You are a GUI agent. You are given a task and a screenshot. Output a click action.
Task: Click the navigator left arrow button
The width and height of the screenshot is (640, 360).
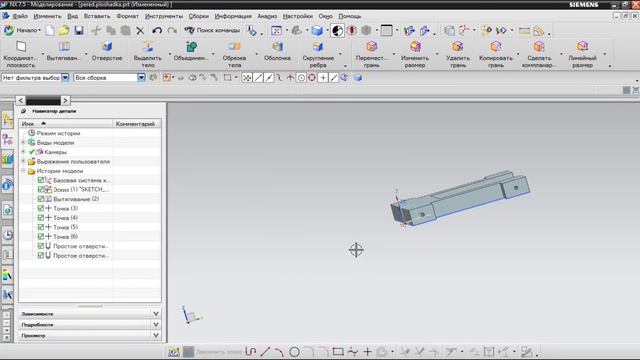click(21, 100)
